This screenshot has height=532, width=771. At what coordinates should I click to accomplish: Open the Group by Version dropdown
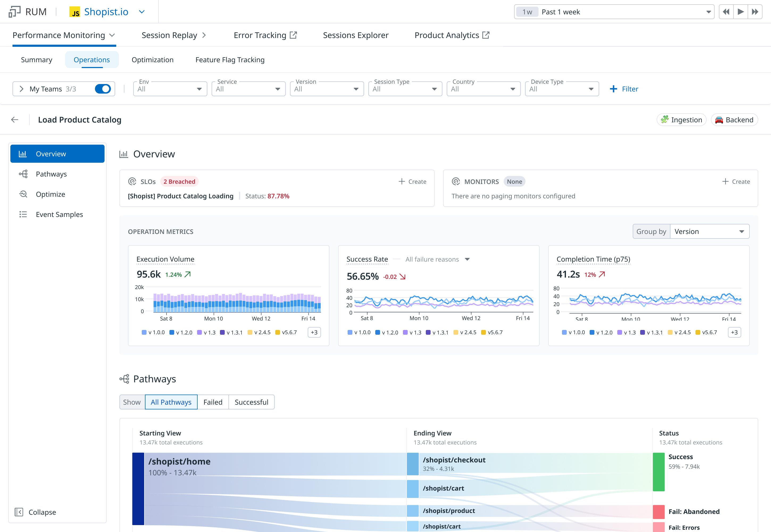709,231
